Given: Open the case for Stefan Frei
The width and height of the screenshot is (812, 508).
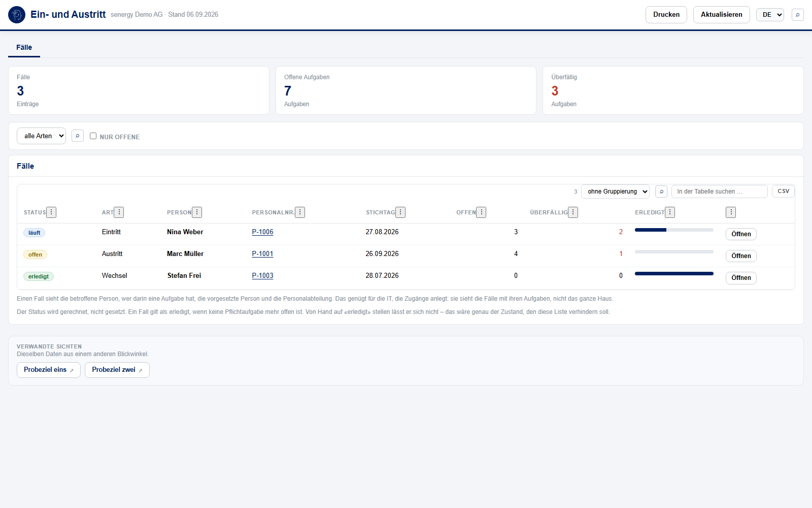Looking at the screenshot, I should [x=741, y=278].
